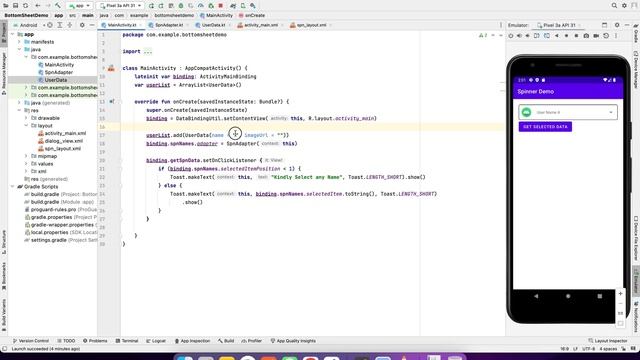The width and height of the screenshot is (640, 360).
Task: Switch to the UserData.kt tab
Action: [213, 25]
